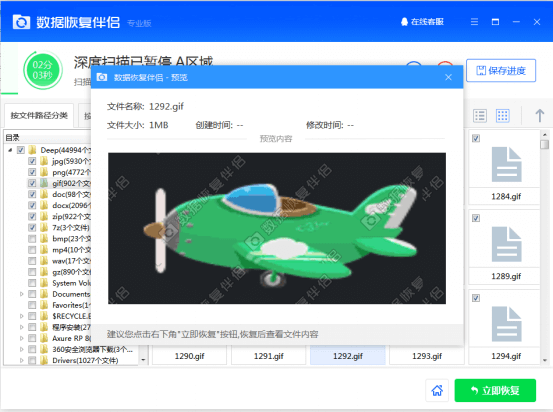The width and height of the screenshot is (553, 412).
Task: Switch to list view layout
Action: [x=480, y=115]
